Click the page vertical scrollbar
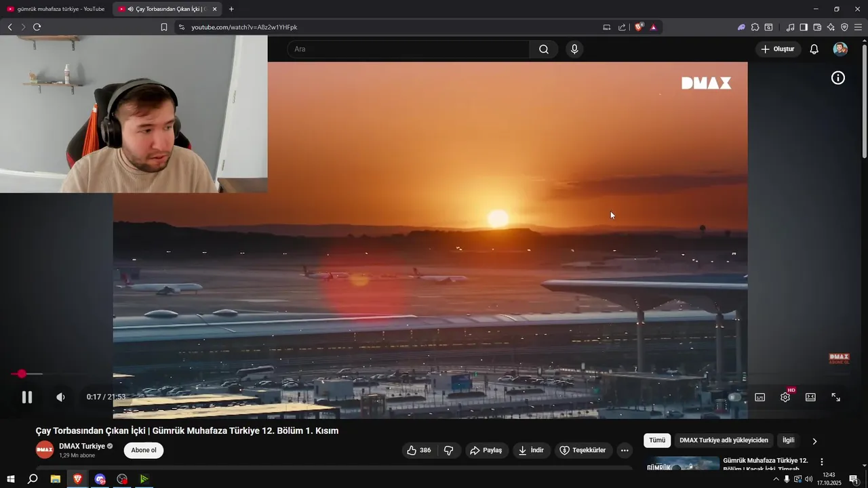Image resolution: width=868 pixels, height=488 pixels. click(x=864, y=102)
